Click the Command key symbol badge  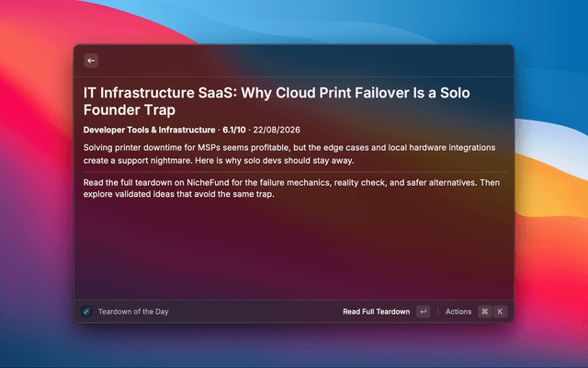pos(484,311)
